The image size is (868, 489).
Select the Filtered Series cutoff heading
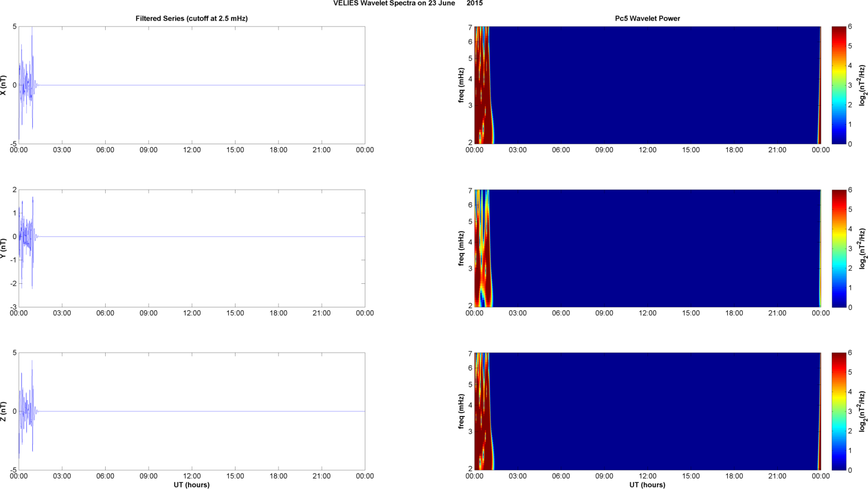point(191,18)
